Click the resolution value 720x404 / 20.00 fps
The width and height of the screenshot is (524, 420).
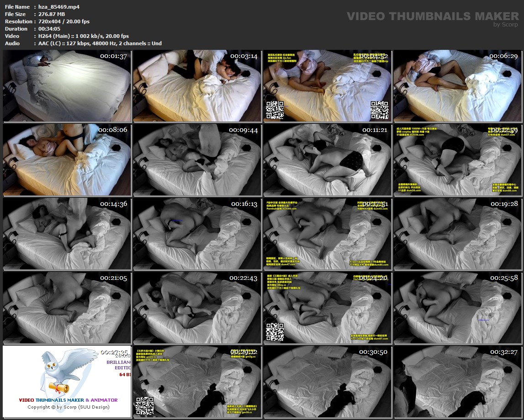click(64, 21)
